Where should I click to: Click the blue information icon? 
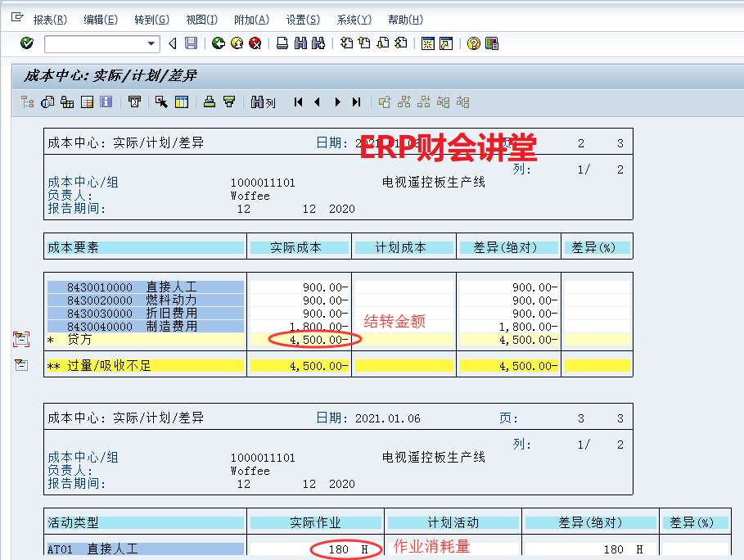click(106, 102)
